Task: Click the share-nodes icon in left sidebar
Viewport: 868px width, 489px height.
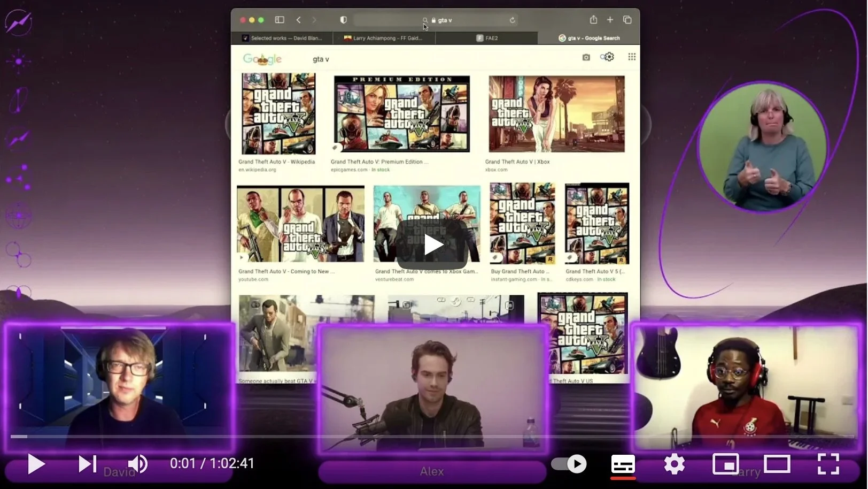Action: pos(19,177)
